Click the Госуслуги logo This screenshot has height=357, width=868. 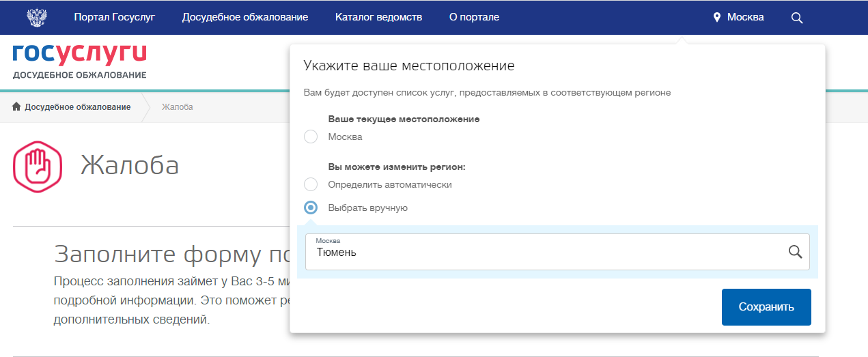(79, 54)
